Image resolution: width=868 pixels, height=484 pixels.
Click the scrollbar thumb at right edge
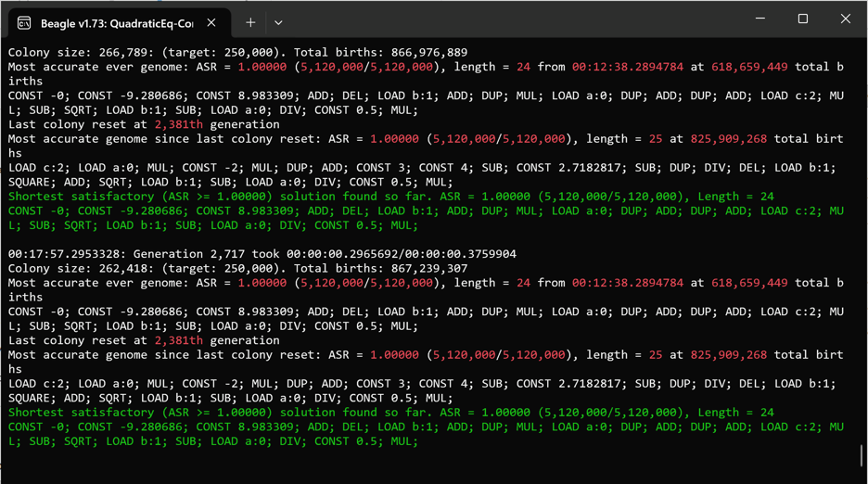[862, 455]
